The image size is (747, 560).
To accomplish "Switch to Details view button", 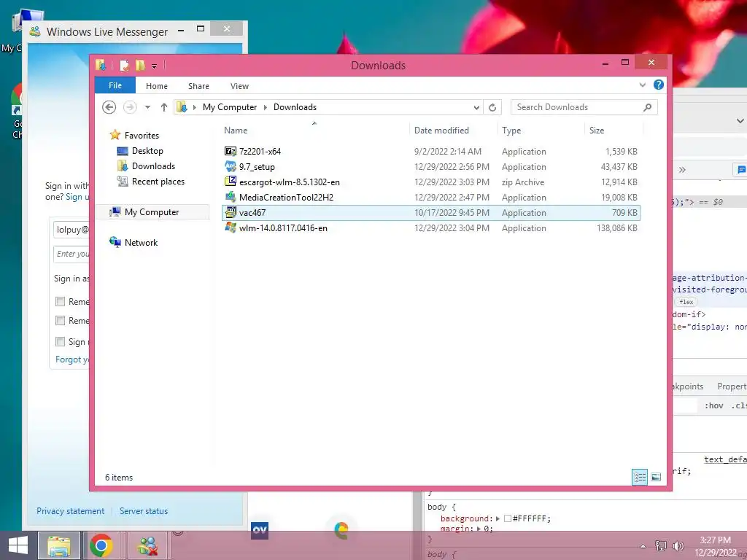I will [640, 477].
